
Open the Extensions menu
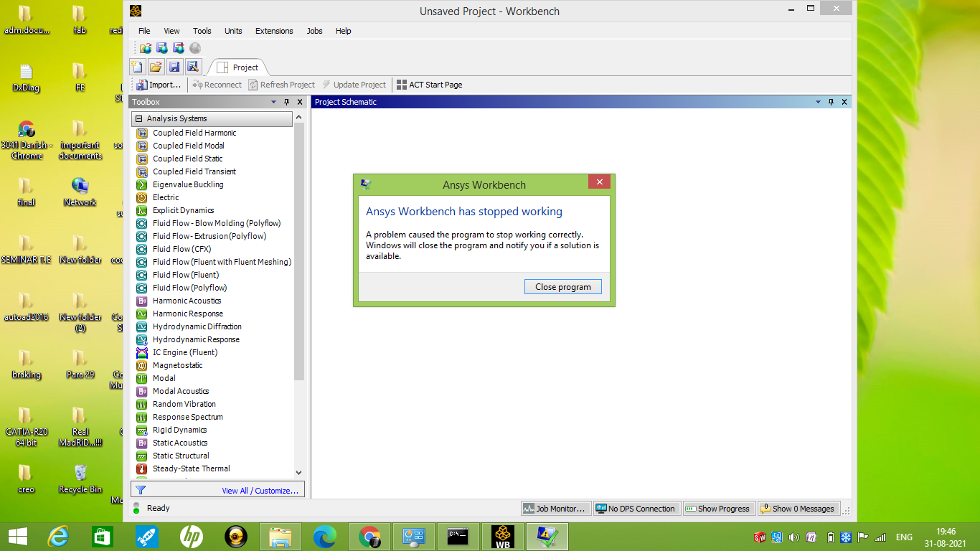click(274, 31)
